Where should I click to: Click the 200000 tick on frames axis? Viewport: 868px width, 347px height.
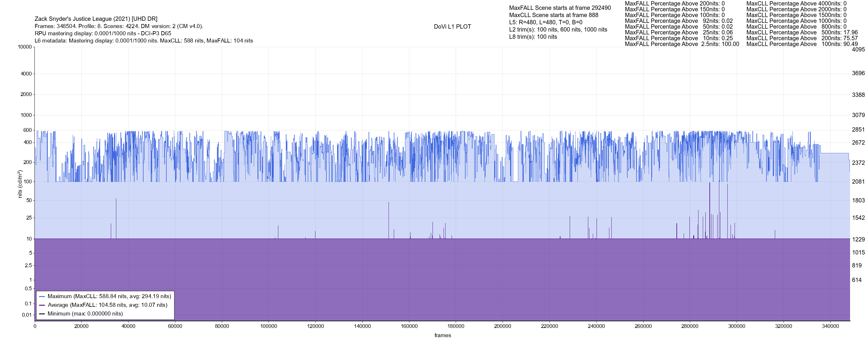(502, 326)
